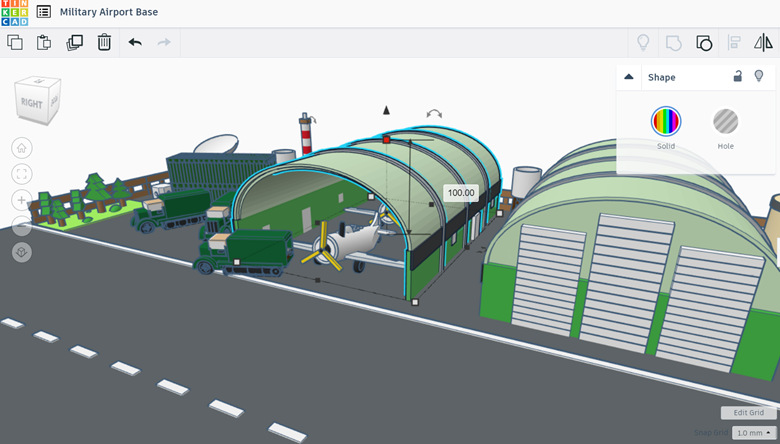Click the Home view button
Viewport: 780px width, 444px height.
tap(21, 148)
